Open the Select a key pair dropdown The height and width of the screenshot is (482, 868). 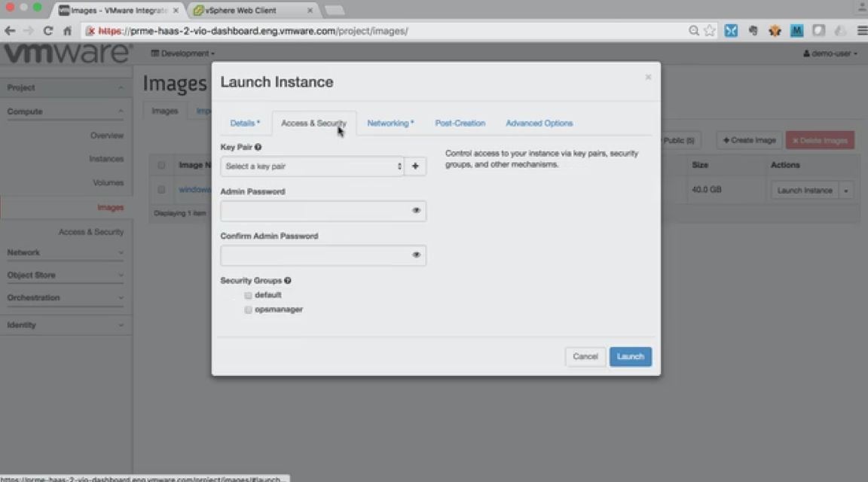[313, 166]
